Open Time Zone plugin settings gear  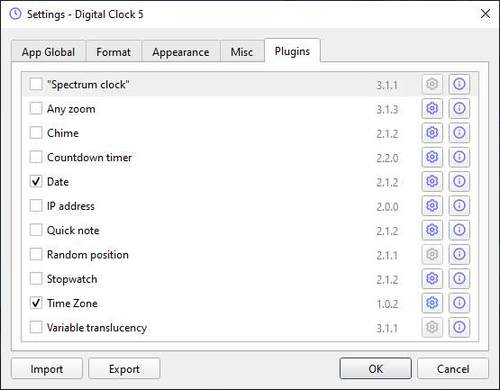[432, 303]
